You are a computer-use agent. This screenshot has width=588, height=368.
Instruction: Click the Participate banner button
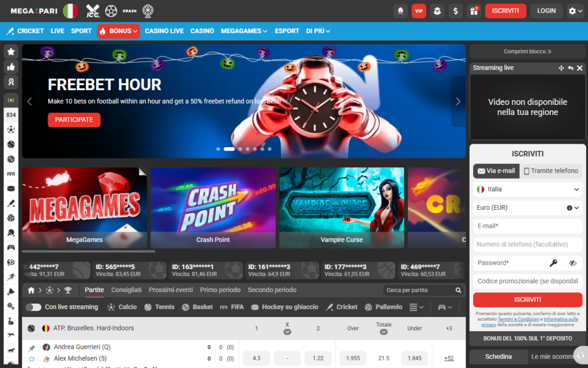point(74,120)
